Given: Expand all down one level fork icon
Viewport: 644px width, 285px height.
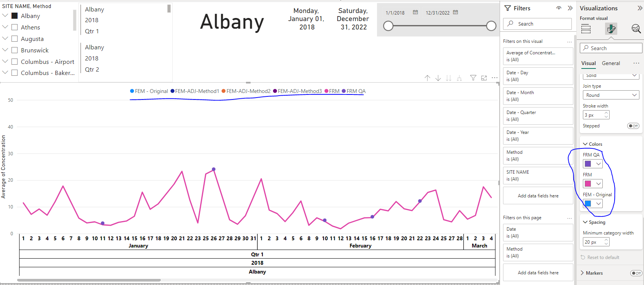Looking at the screenshot, I should click(x=460, y=78).
